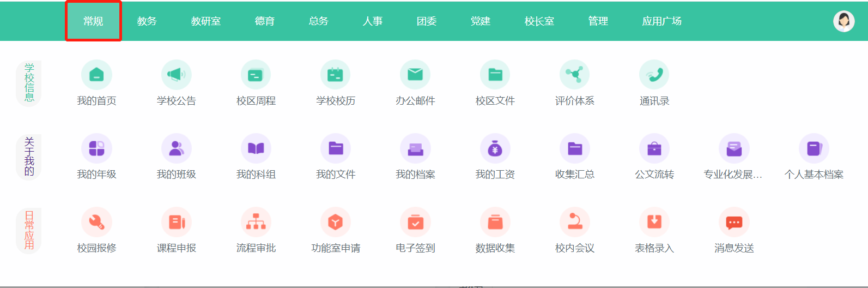Screen dimensions: 868x288
Task: Open the 办公邮件 mail icon
Action: tap(415, 75)
